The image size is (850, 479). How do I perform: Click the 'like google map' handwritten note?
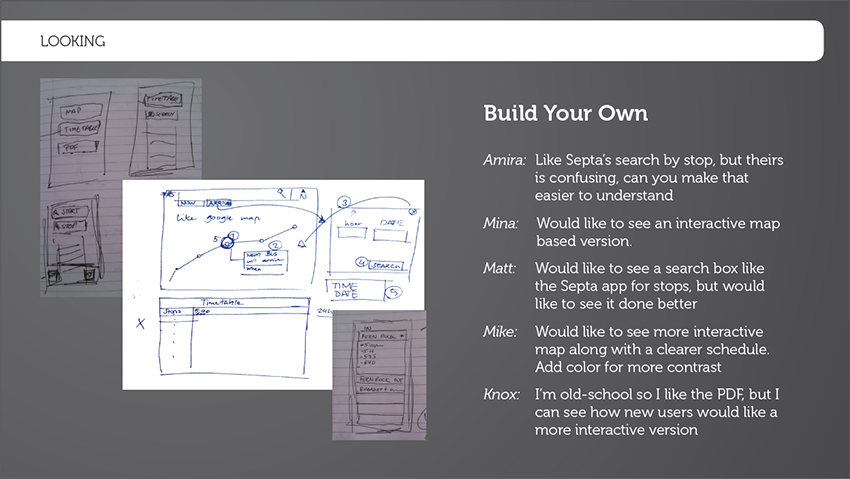point(218,218)
